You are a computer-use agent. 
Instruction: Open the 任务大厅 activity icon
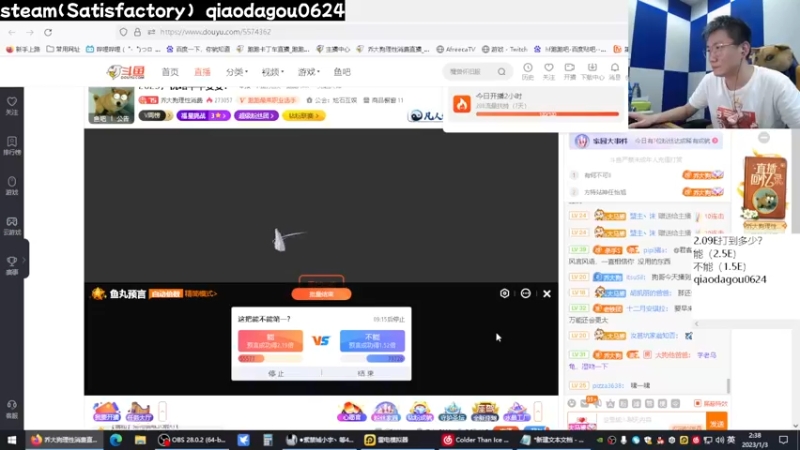[x=139, y=411]
